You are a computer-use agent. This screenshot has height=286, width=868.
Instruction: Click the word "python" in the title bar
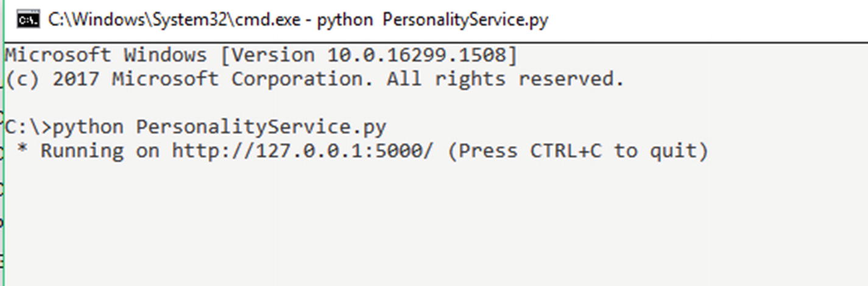pyautogui.click(x=344, y=21)
